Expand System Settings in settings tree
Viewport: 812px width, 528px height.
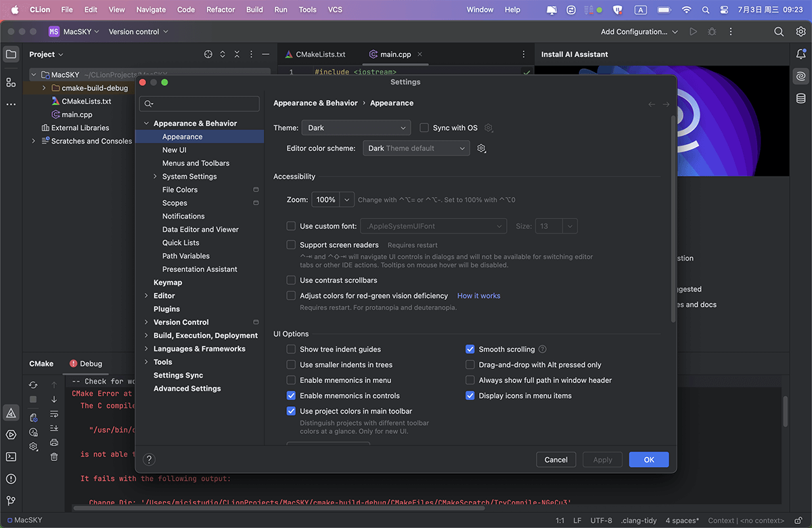click(x=155, y=177)
